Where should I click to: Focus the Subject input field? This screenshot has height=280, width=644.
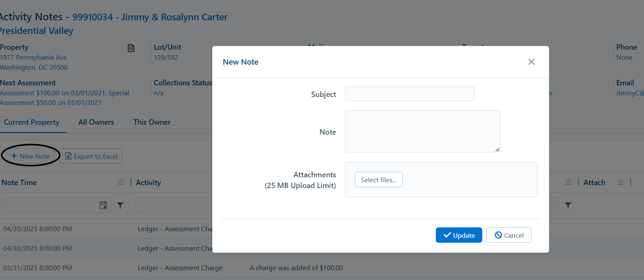tap(410, 94)
